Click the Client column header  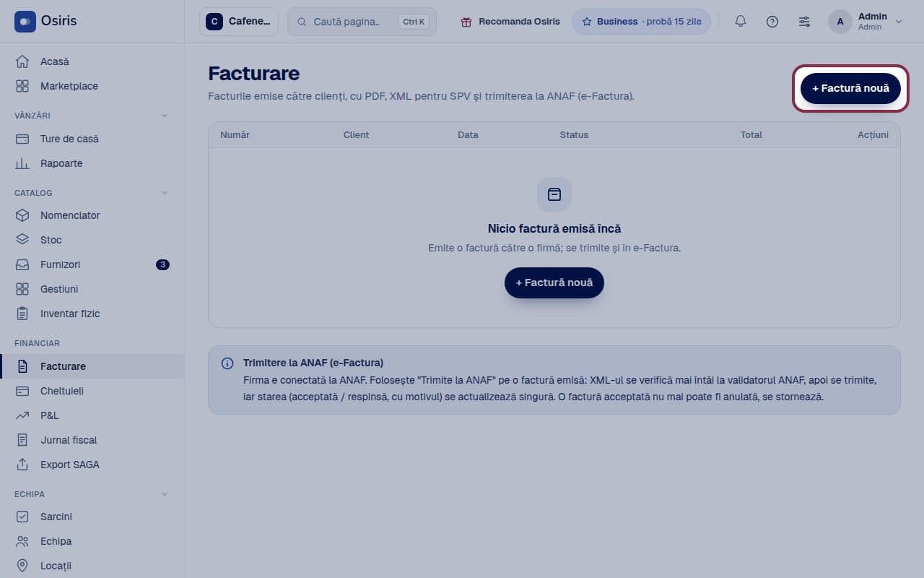[356, 135]
